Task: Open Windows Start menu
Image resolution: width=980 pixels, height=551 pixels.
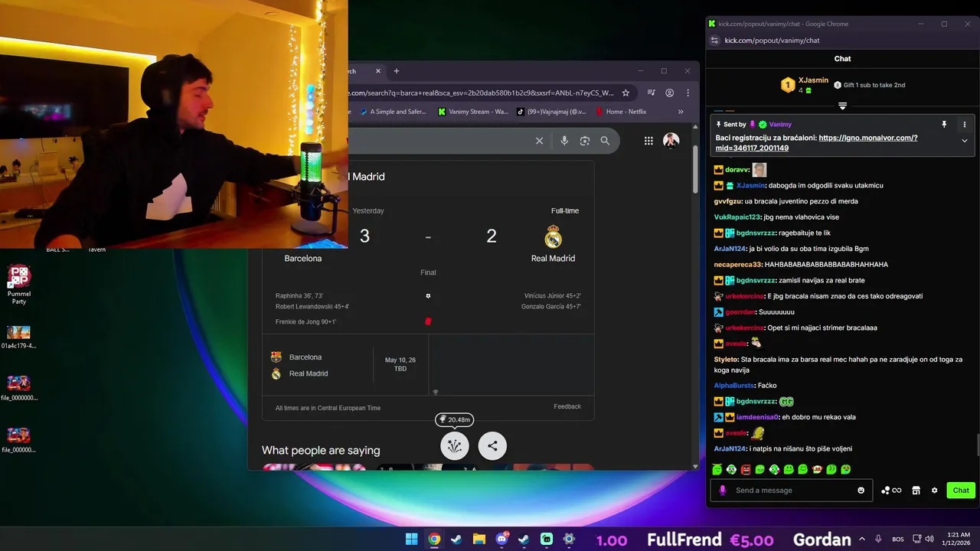Action: click(x=411, y=539)
